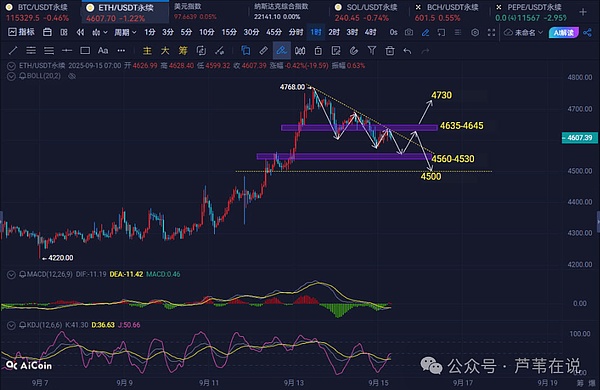Screen dimensions: 600x390
Task: Select the horizontal segment line tool
Action: tap(67, 51)
